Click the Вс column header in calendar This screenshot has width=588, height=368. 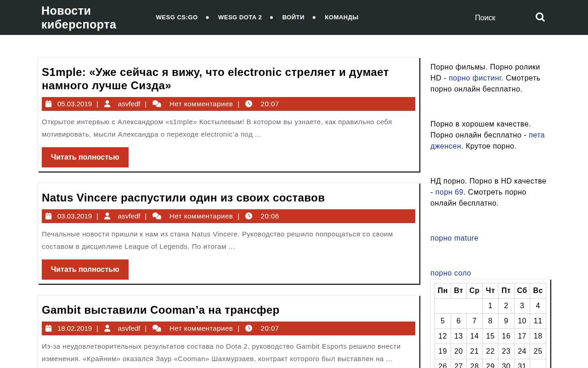(x=538, y=291)
